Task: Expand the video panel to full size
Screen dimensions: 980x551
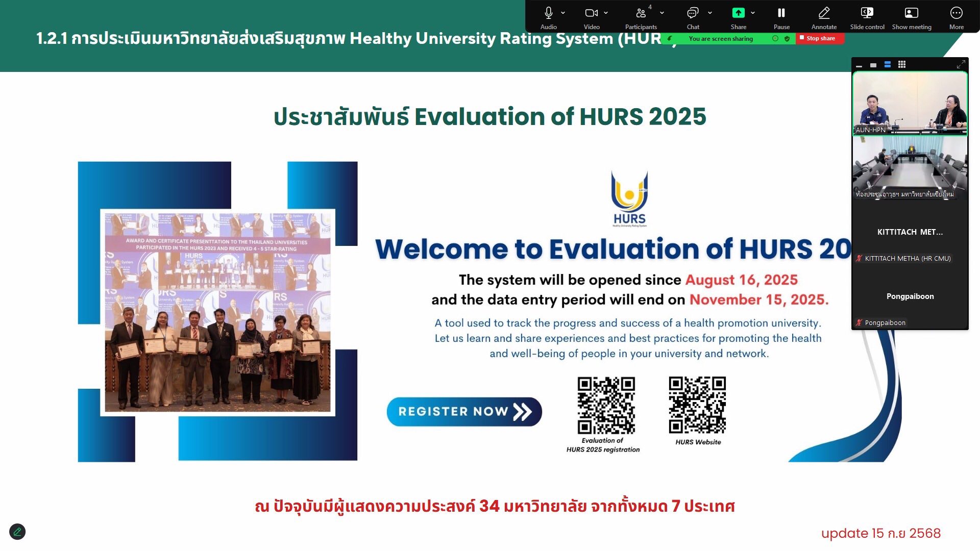Action: (x=961, y=64)
